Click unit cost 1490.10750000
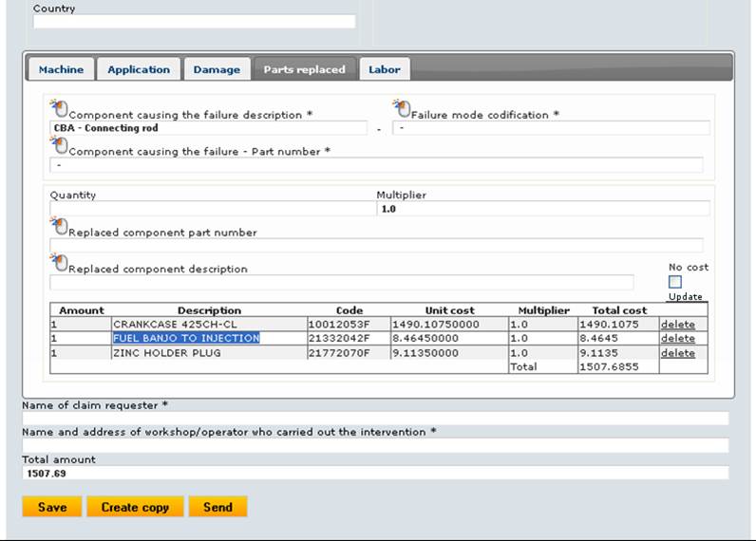Screen dimensions: 756x541 tap(436, 325)
